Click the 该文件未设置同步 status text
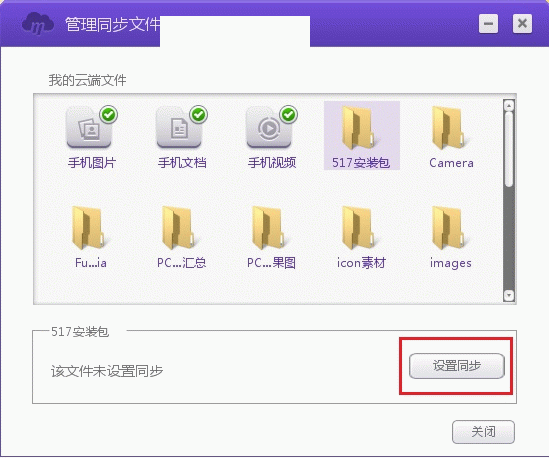This screenshot has width=549, height=458. click(107, 371)
